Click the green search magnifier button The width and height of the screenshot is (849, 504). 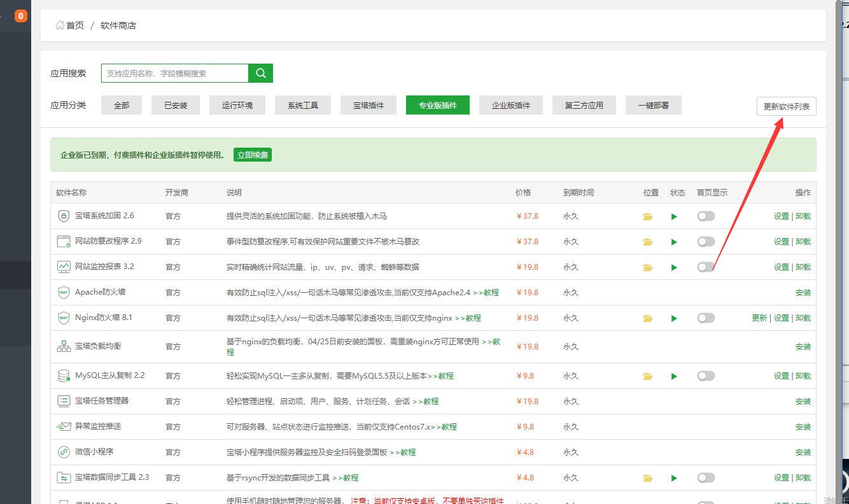(x=260, y=73)
